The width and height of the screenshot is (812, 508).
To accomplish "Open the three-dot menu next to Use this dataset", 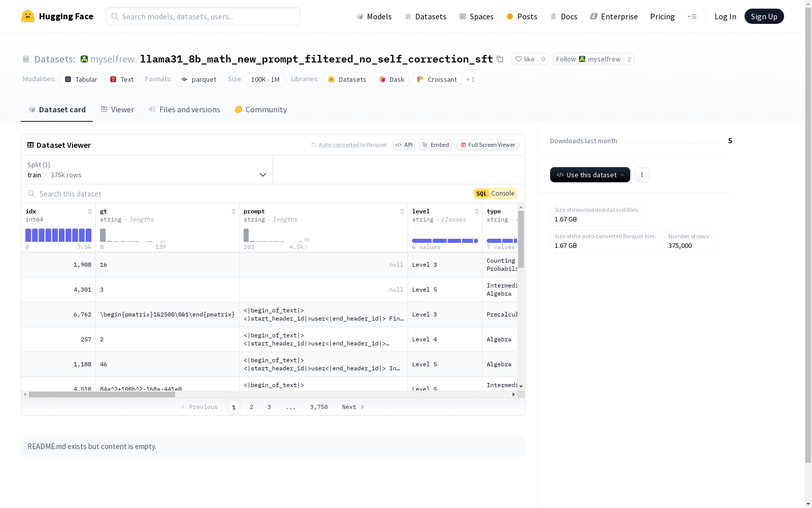I will 642,175.
